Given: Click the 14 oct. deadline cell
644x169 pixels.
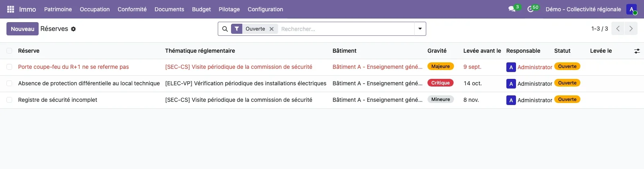Looking at the screenshot, I should point(473,83).
